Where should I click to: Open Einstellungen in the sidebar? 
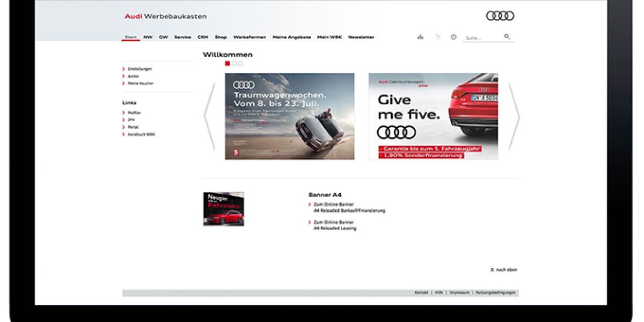pyautogui.click(x=140, y=69)
